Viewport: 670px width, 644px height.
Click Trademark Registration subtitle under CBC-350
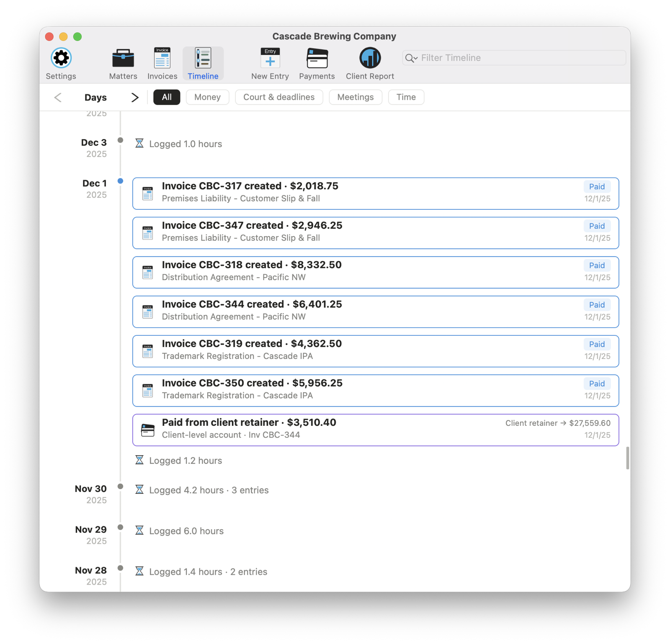coord(237,395)
